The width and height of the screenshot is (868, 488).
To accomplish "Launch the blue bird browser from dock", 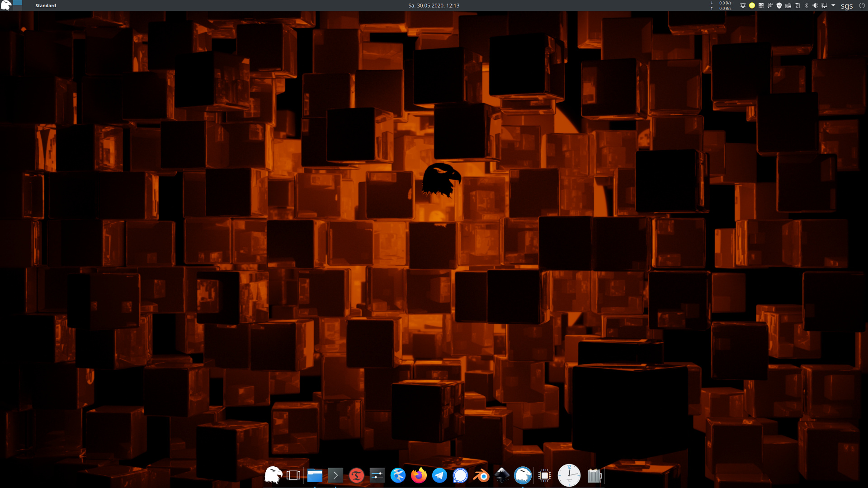I will tap(398, 475).
